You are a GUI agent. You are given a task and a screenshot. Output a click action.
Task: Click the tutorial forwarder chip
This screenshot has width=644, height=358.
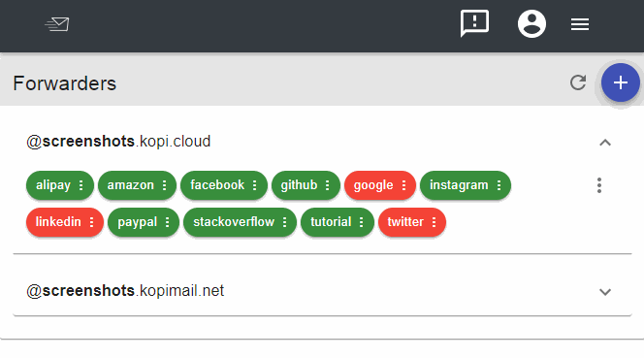(x=338, y=222)
